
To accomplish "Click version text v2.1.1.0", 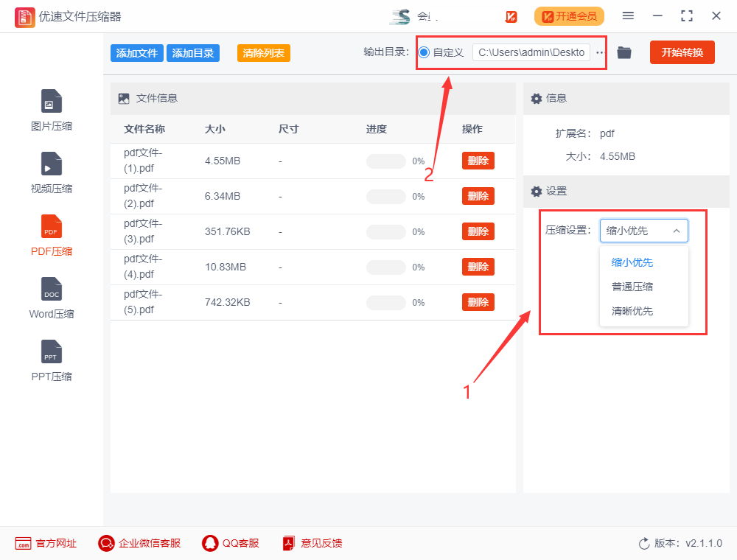I will [x=704, y=544].
